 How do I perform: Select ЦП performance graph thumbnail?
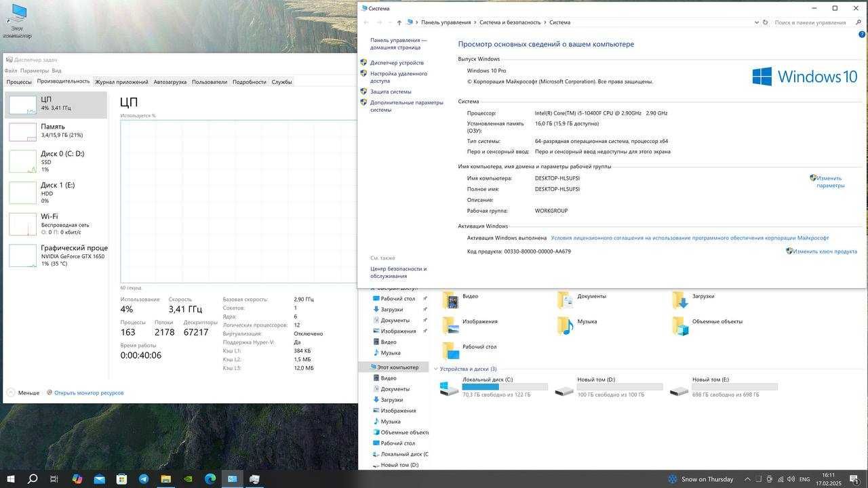[22, 104]
